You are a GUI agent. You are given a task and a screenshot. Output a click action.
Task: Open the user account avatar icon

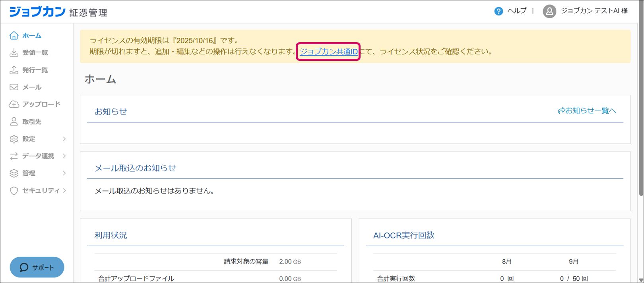tap(549, 11)
